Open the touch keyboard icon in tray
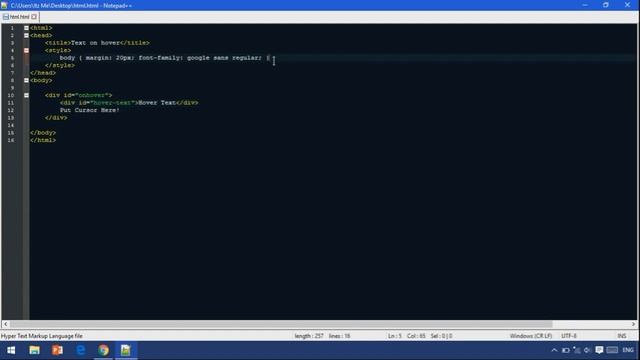The width and height of the screenshot is (640, 360). pos(612,350)
